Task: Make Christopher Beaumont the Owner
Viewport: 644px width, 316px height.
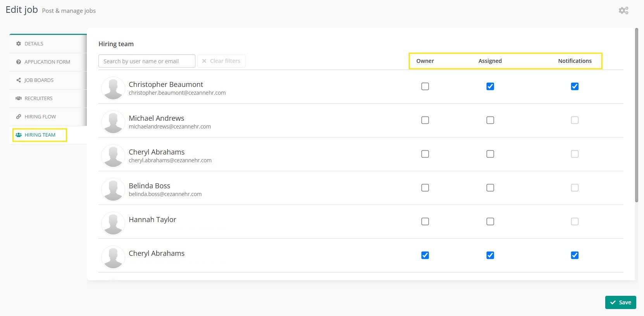Action: [425, 87]
